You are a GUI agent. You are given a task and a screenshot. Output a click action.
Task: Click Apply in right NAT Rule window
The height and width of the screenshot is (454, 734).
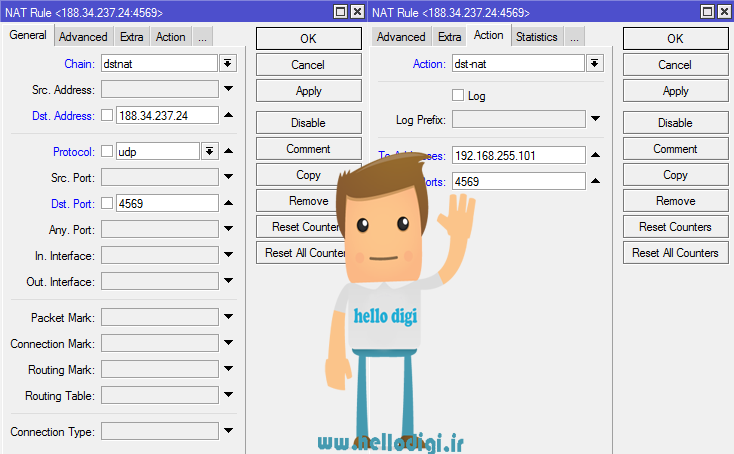tap(675, 91)
